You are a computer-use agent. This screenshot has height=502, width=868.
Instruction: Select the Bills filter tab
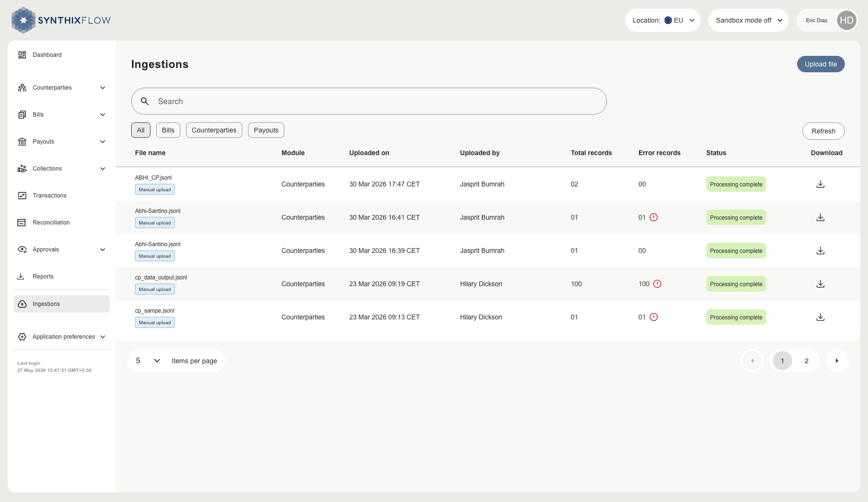[x=168, y=130]
